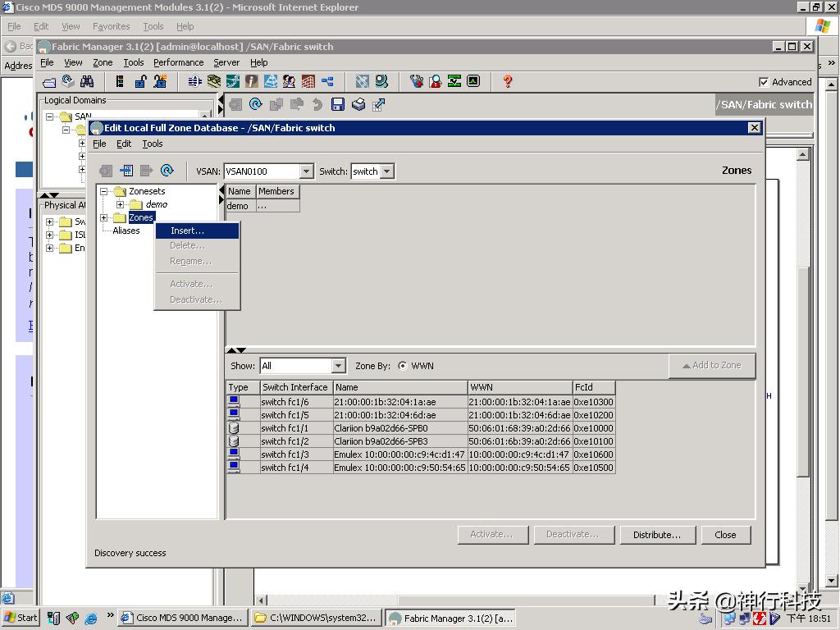Click the blue refresh icon in zone database toolbar

(167, 171)
